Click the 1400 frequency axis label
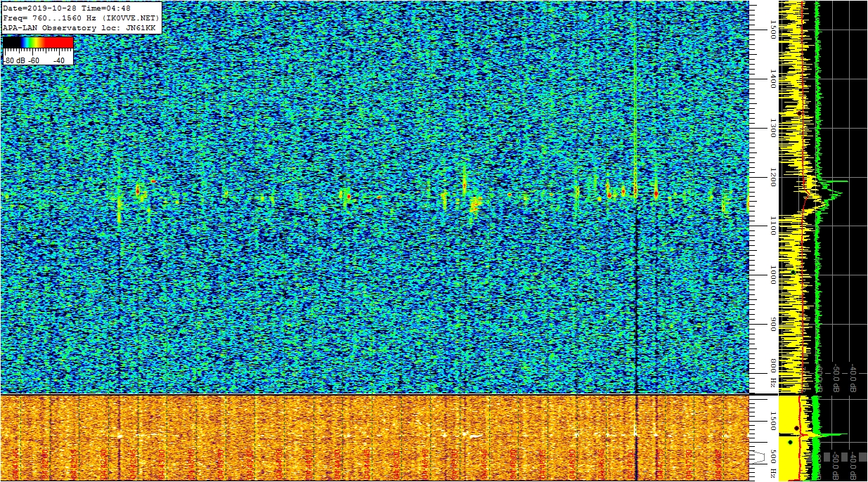The width and height of the screenshot is (868, 482). click(772, 79)
